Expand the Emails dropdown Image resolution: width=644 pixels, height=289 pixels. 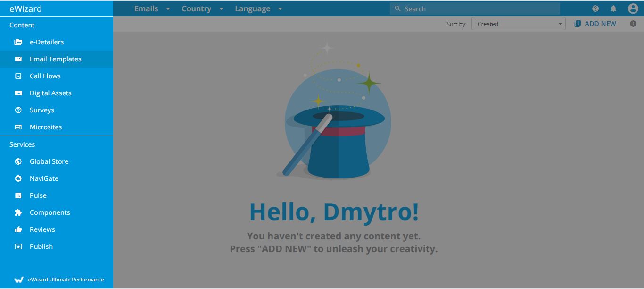click(x=152, y=8)
